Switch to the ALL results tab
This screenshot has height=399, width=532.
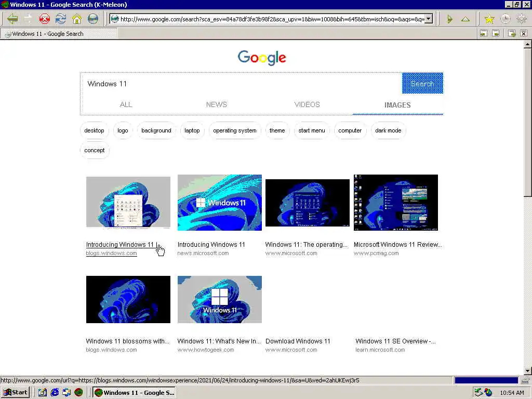pos(126,104)
